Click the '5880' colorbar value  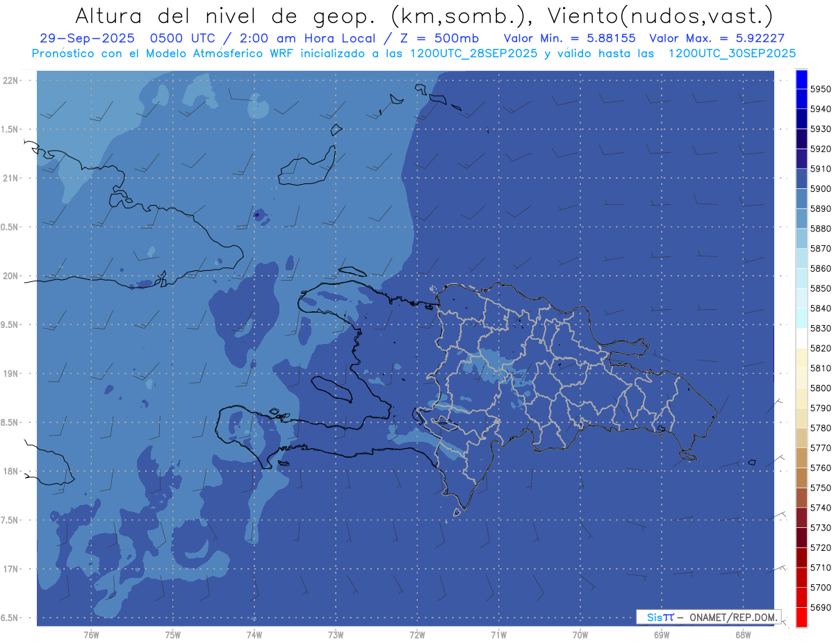coord(820,229)
